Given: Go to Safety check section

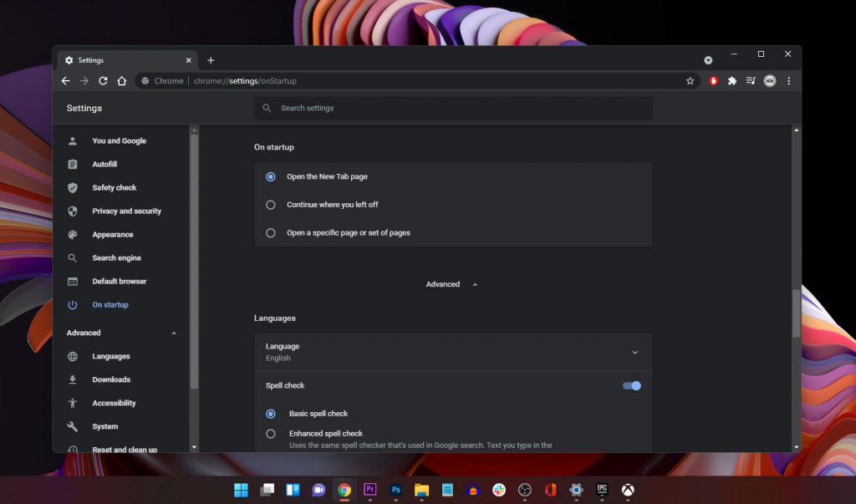Looking at the screenshot, I should click(x=114, y=188).
